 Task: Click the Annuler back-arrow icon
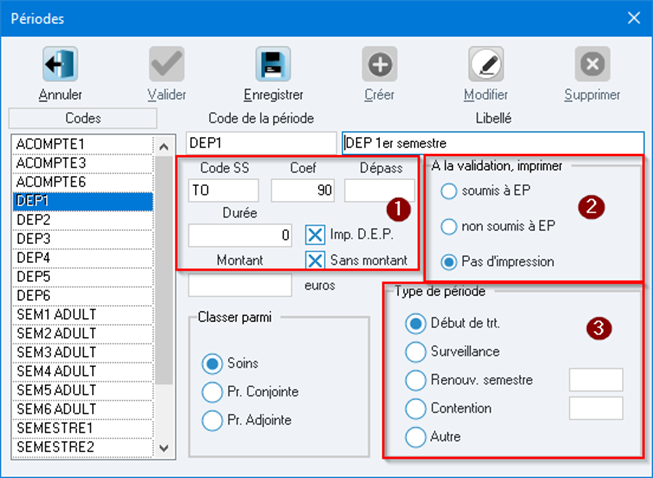point(60,64)
